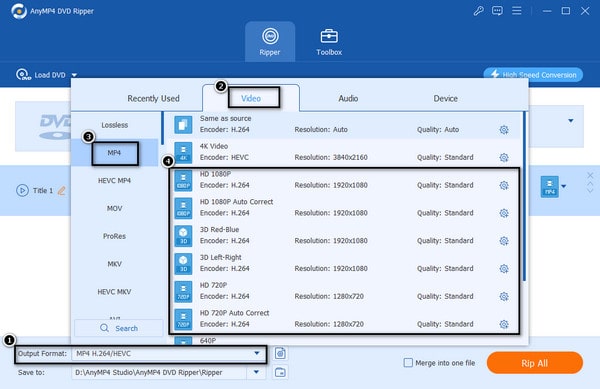Switch to the Device tab
Image resolution: width=600 pixels, height=389 pixels.
point(445,98)
